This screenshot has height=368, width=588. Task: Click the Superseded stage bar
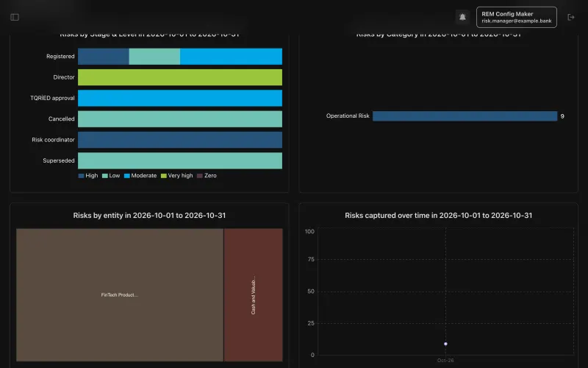(x=180, y=160)
